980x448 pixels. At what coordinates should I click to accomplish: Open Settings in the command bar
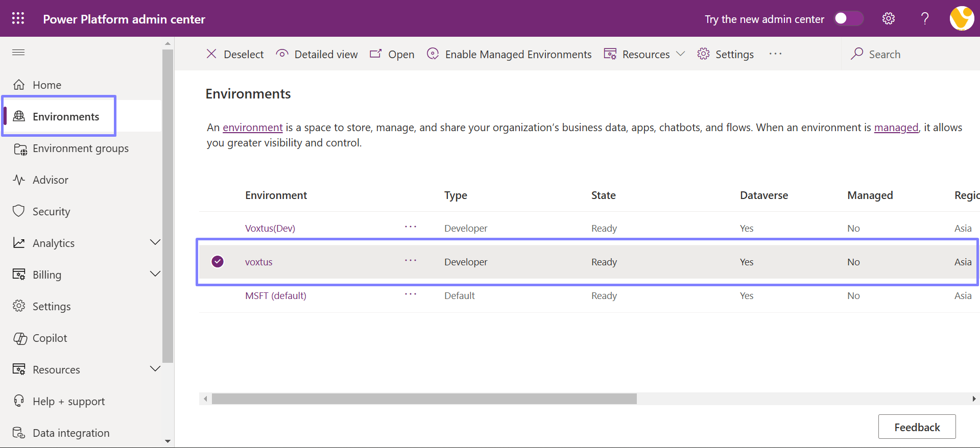click(x=725, y=54)
